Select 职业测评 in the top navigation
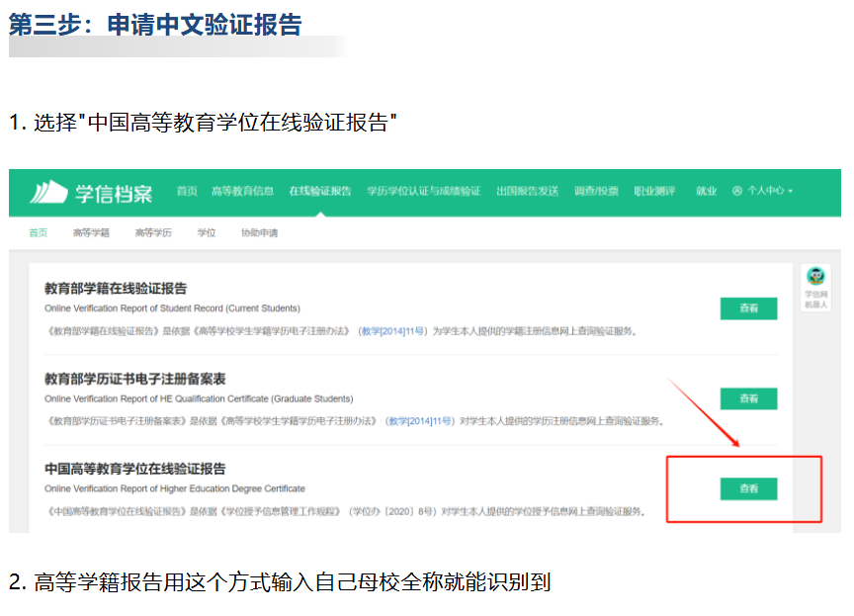This screenshot has width=854, height=616. click(653, 192)
